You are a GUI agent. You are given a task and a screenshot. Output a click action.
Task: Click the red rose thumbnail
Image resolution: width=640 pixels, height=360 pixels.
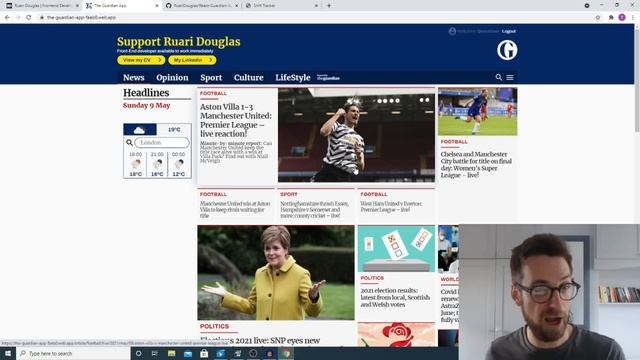[396, 335]
